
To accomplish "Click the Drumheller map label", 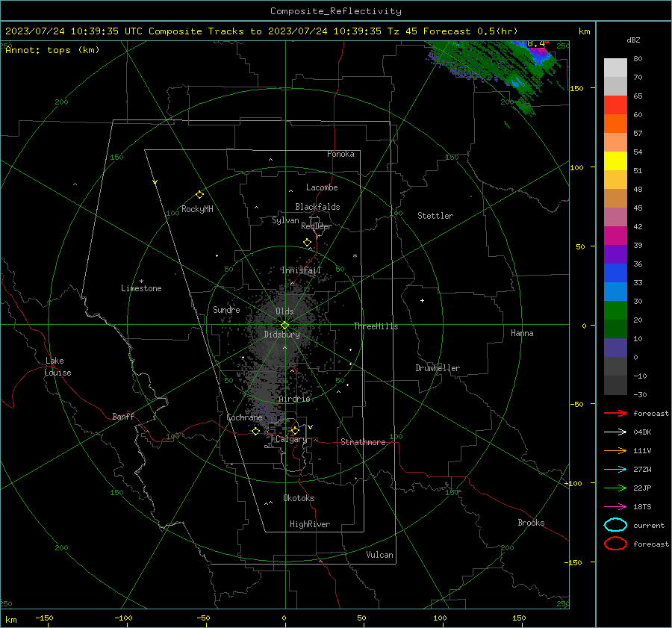I will (438, 368).
